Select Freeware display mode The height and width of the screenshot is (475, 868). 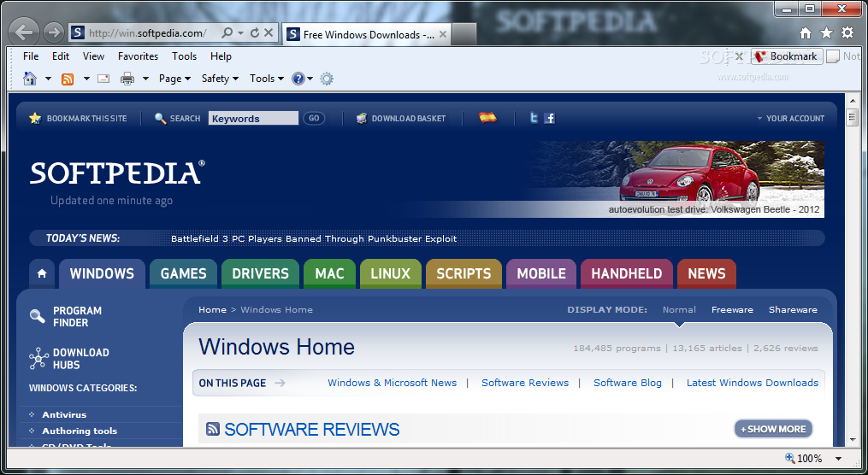[732, 309]
